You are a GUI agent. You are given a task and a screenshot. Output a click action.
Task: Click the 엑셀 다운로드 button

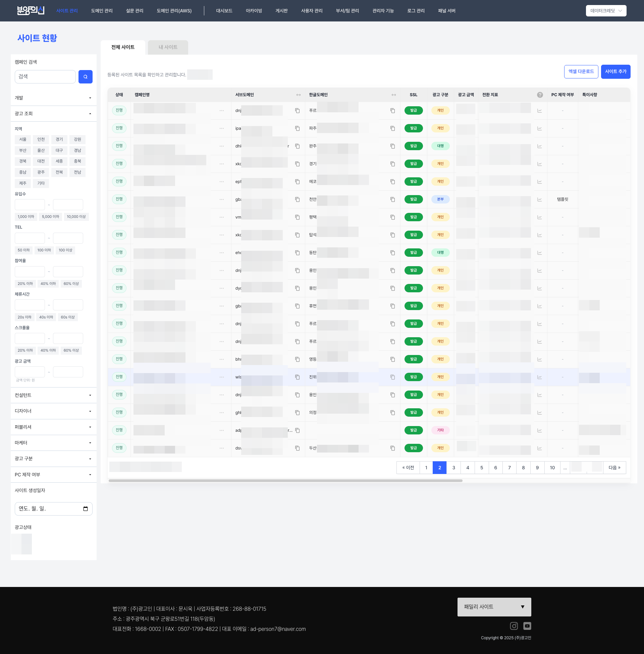point(581,72)
